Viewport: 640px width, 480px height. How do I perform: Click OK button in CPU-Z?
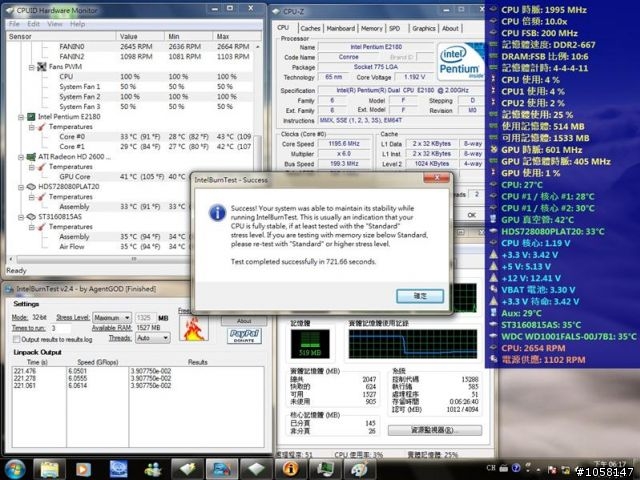click(471, 215)
